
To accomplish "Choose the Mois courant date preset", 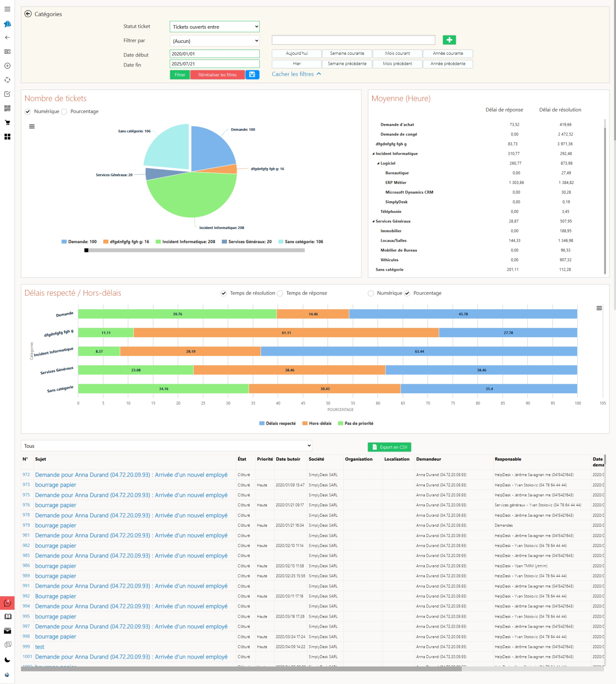I will point(397,53).
